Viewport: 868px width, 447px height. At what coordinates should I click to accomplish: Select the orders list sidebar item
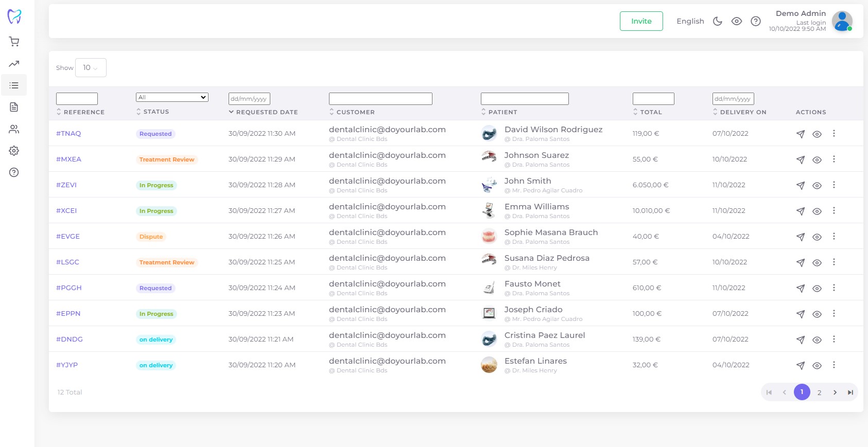pos(14,85)
